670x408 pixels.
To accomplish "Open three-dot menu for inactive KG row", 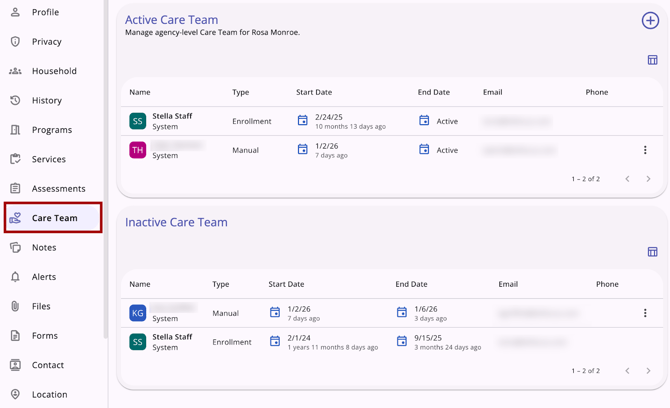I will (x=645, y=313).
